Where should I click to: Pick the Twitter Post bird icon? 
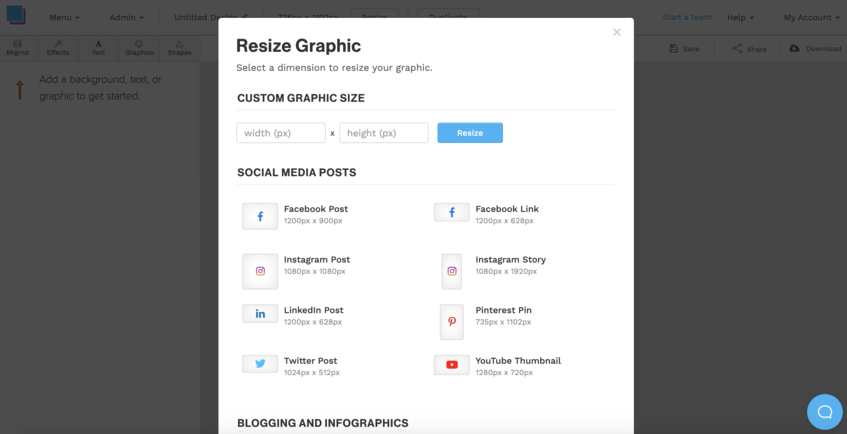[x=260, y=364]
